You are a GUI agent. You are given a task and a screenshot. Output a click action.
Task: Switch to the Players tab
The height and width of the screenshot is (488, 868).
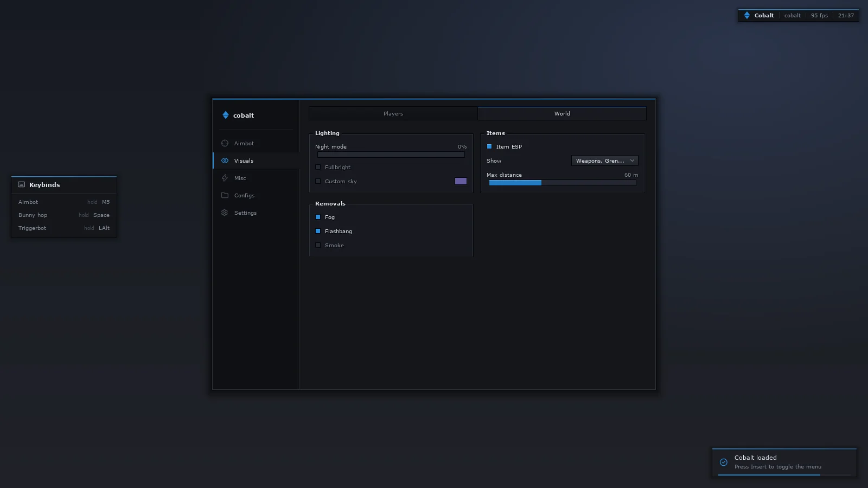(393, 113)
